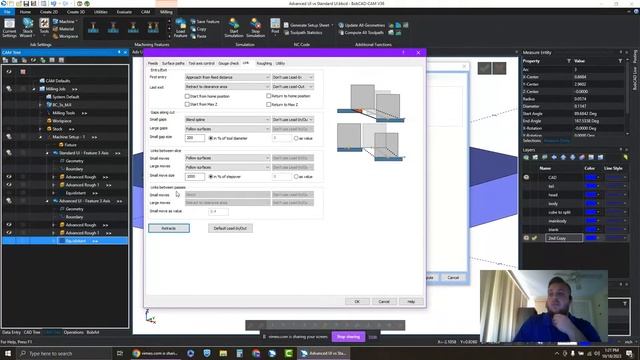Open First entry approach dropdown
Screen dimensions: 640x360
(x=227, y=77)
